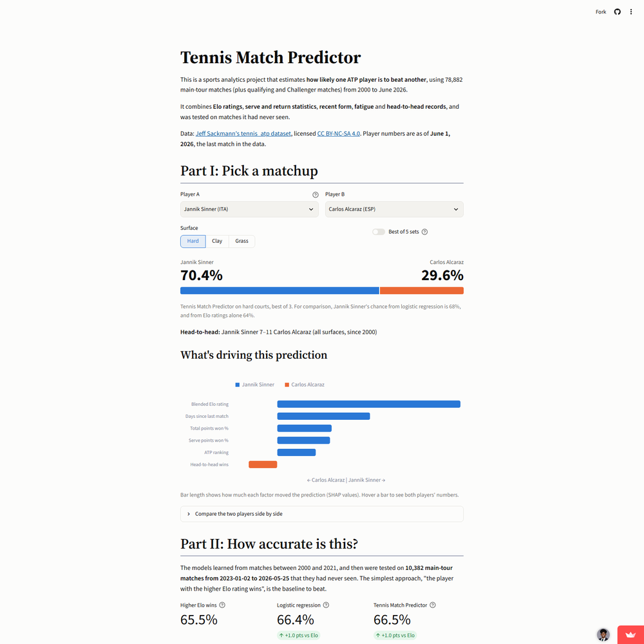Open the Player A dropdown

pos(249,209)
